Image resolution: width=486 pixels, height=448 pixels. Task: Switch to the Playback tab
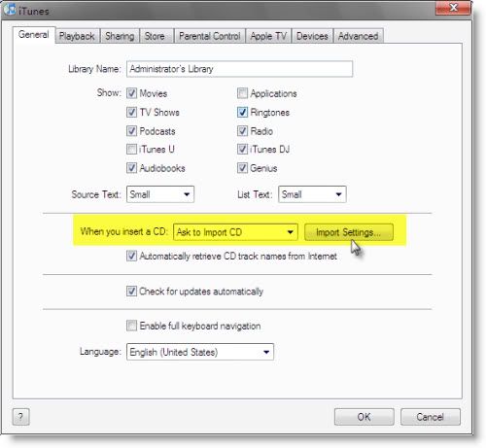77,36
